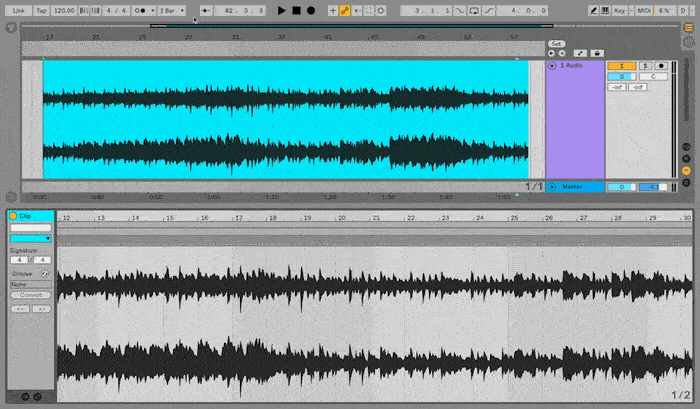
Task: Click the Commit groove button
Action: [31, 295]
